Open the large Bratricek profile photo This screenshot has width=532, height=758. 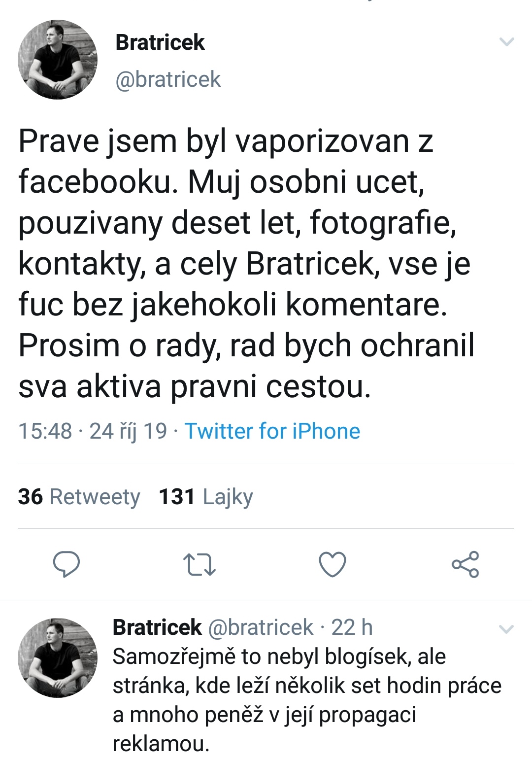[x=58, y=60]
